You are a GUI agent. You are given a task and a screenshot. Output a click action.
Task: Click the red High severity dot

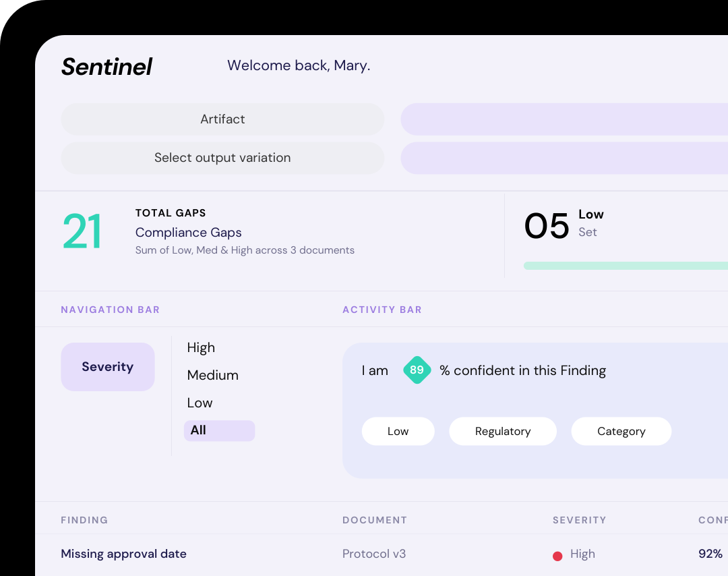tap(557, 556)
